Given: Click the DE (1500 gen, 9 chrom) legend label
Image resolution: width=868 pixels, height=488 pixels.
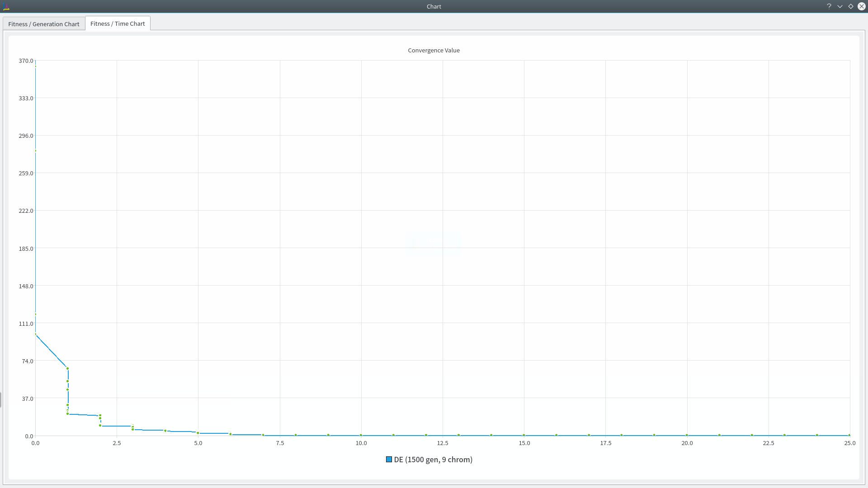Looking at the screenshot, I should pos(433,460).
